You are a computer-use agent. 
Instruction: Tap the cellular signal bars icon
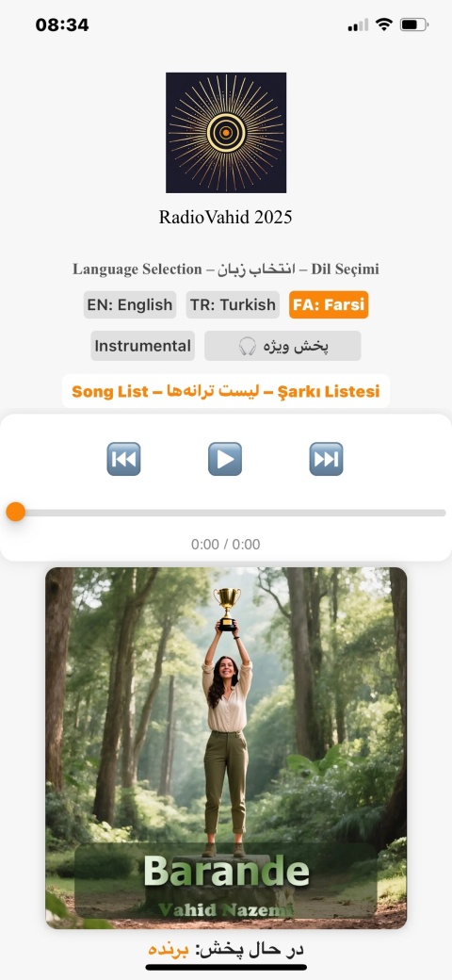[358, 25]
